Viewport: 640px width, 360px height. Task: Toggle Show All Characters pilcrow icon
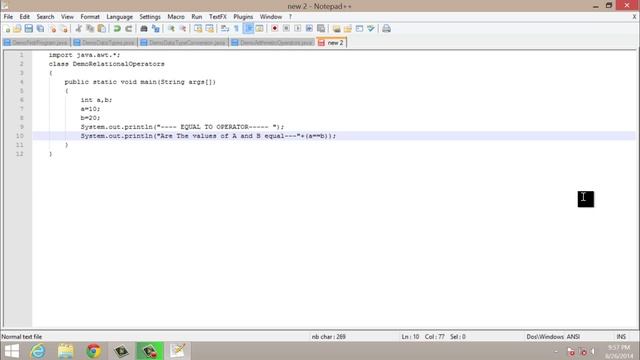pyautogui.click(x=236, y=29)
